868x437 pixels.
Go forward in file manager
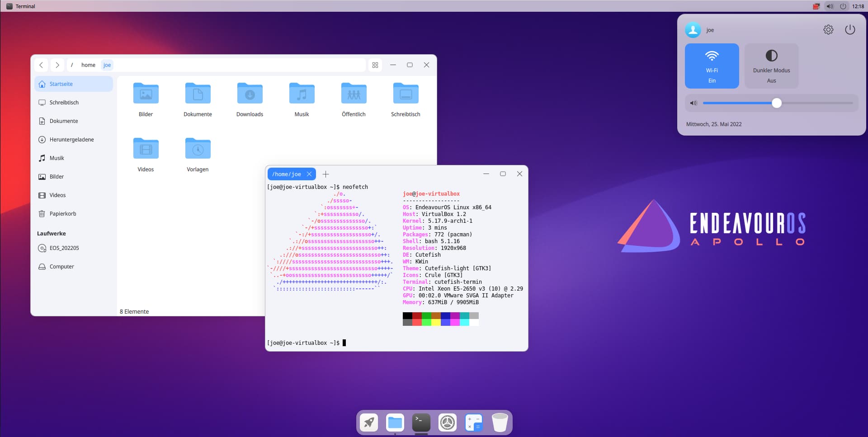click(57, 65)
